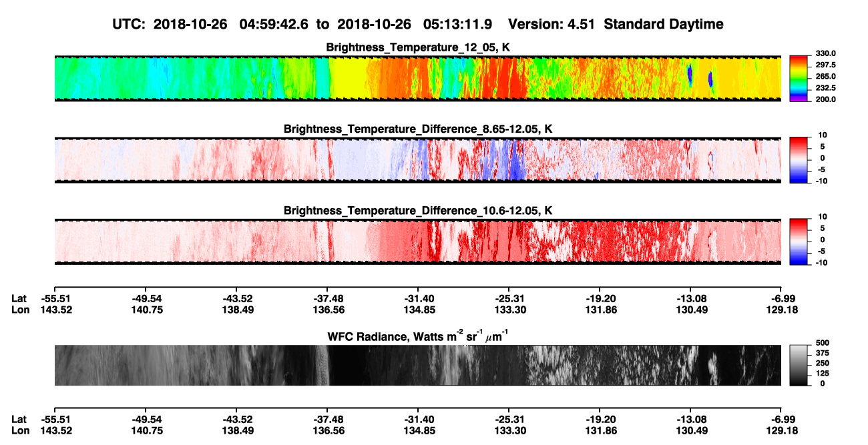Click the UTC time range title text
This screenshot has width=868, height=445.
coord(417,24)
